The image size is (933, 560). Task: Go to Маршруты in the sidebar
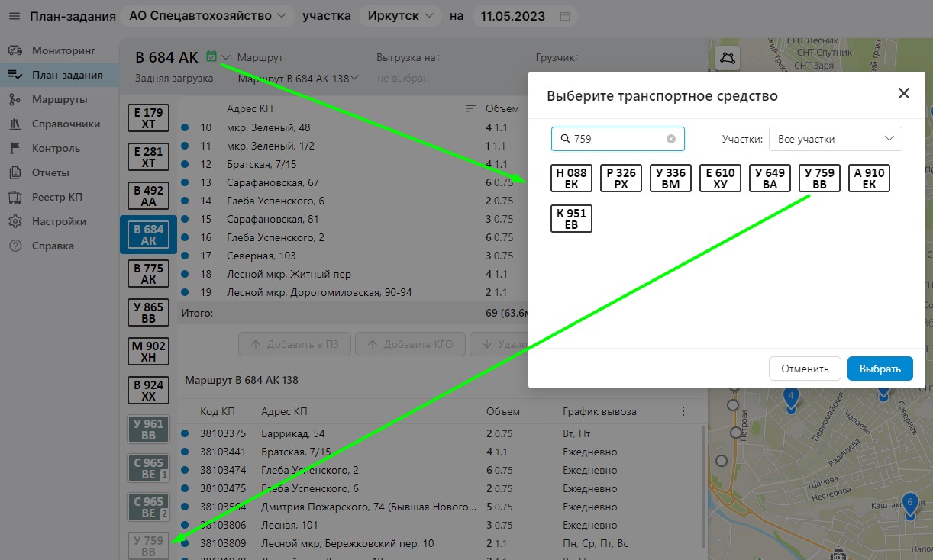pos(59,99)
